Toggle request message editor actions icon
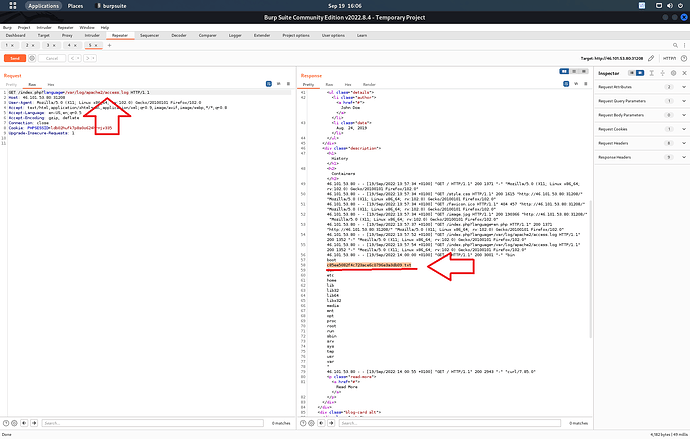 269,84
